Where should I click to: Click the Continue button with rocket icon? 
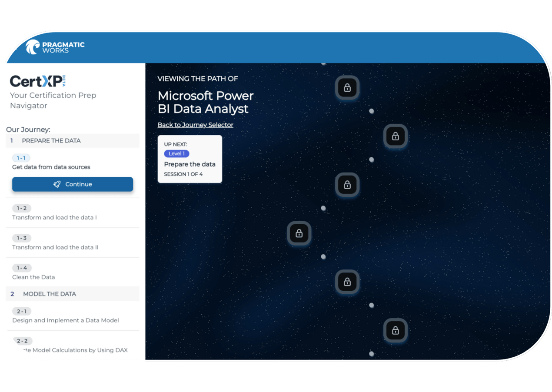point(73,184)
